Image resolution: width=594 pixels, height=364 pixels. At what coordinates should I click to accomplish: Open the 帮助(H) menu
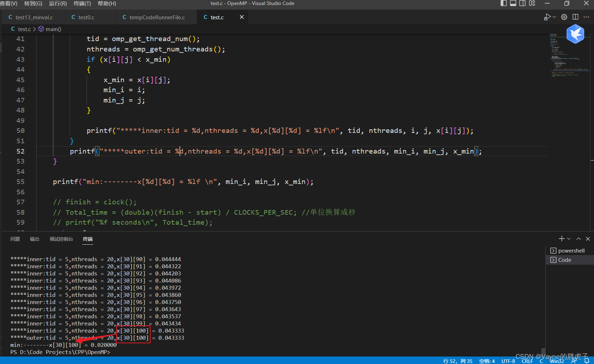107,3
